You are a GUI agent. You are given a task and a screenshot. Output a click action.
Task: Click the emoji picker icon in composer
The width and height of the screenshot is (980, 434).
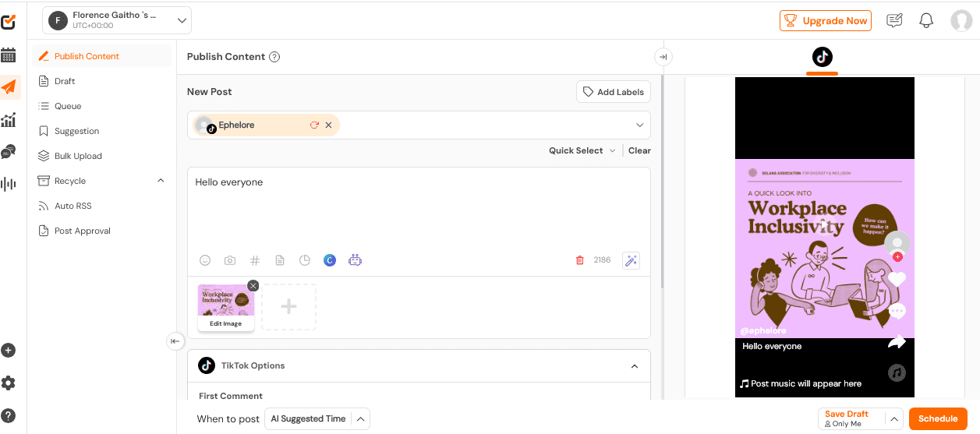(x=205, y=260)
